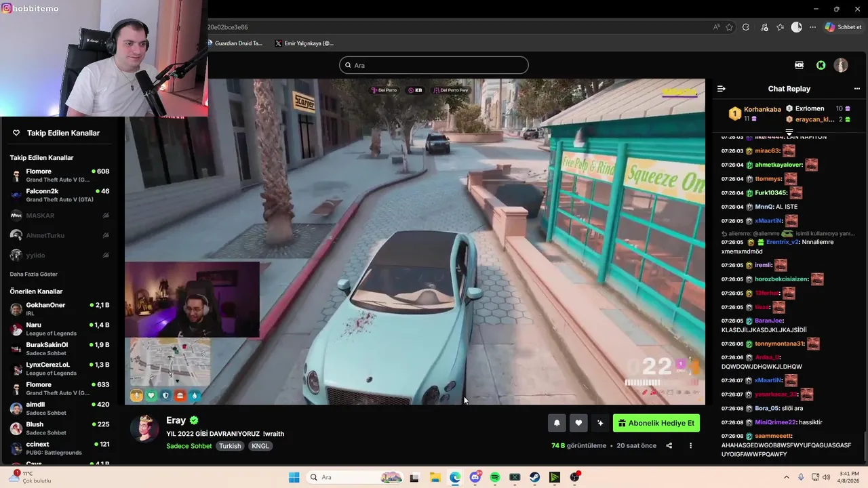Open LynxCerezLoL recommended channel
The image size is (868, 488).
tap(60, 369)
